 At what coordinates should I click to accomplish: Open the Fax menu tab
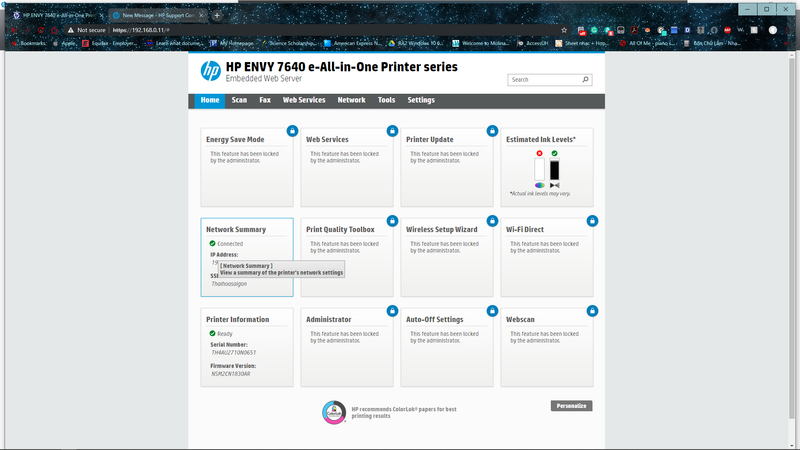[265, 100]
